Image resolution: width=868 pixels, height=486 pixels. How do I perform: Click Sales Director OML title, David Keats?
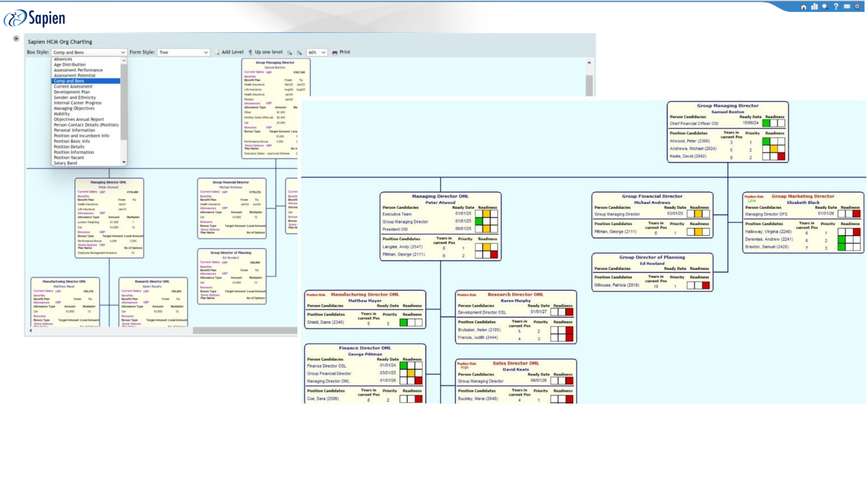point(515,363)
